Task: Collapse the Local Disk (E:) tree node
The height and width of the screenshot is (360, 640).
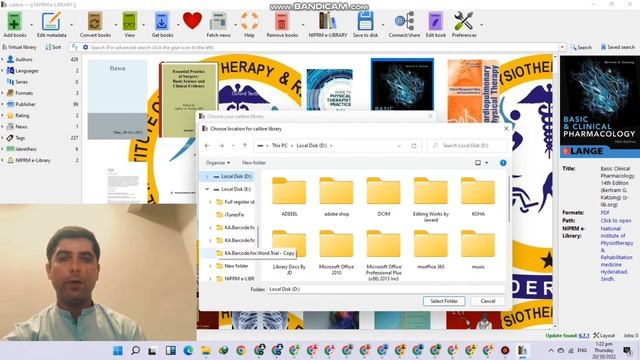Action: click(x=207, y=189)
